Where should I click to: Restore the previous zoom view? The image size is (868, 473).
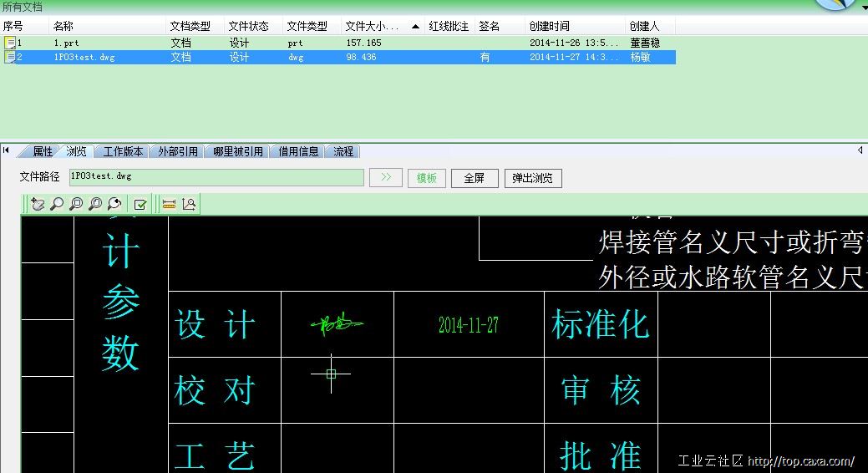click(x=114, y=205)
